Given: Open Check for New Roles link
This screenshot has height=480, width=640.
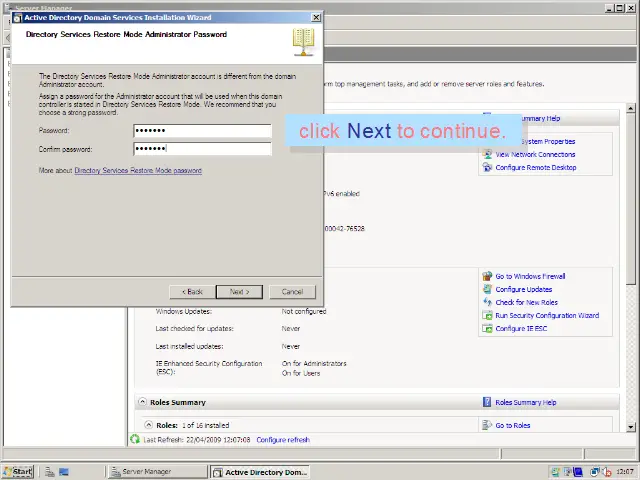Looking at the screenshot, I should pos(527,302).
